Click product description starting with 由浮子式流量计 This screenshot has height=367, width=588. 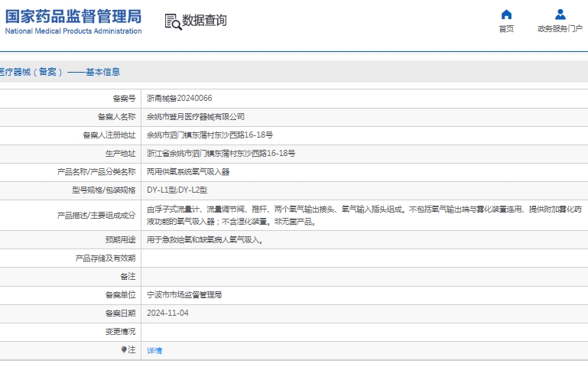point(364,216)
